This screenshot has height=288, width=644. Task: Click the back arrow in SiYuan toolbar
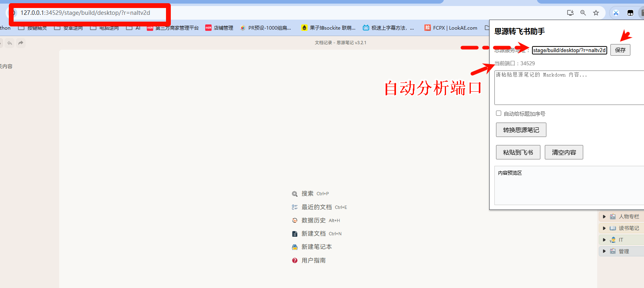coord(10,43)
